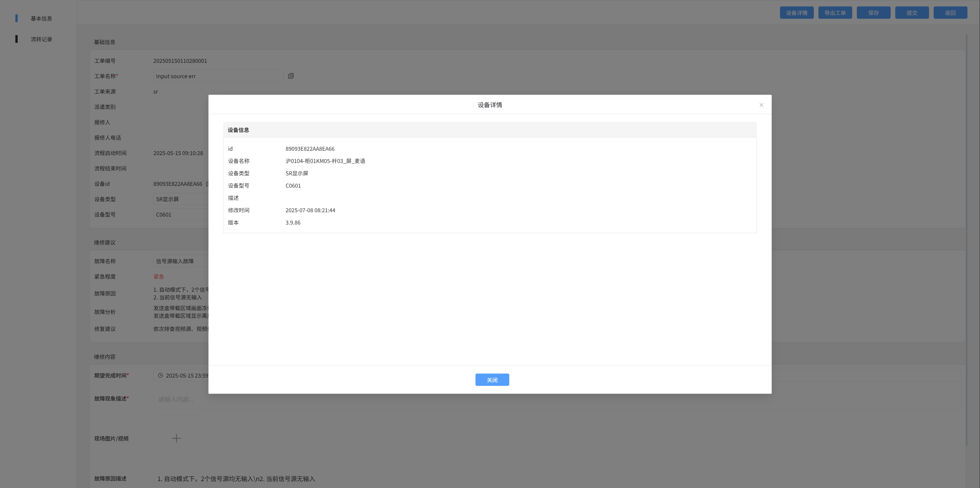Viewport: 980px width, 488px height.
Task: Click the 工单名称 input with Input source err
Action: (218, 76)
